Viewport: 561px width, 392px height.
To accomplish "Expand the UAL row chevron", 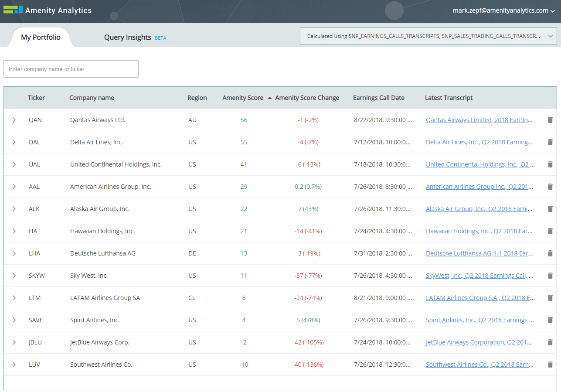I will click(x=14, y=164).
